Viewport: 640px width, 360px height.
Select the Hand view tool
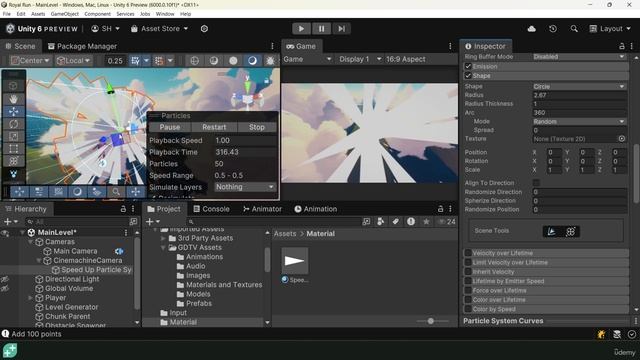pos(13,98)
